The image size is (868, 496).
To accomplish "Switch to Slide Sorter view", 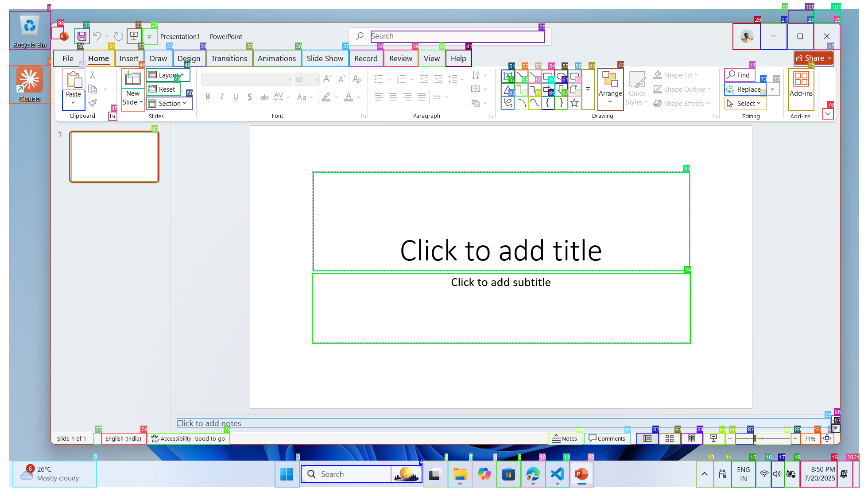I will coord(670,438).
